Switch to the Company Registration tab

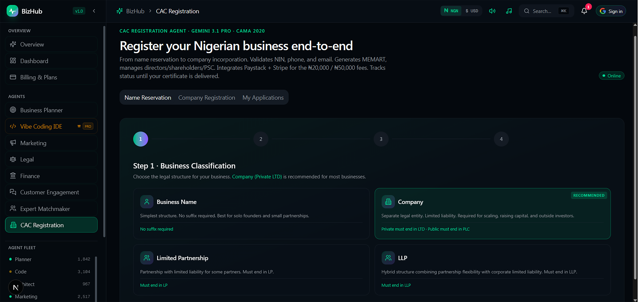206,97
